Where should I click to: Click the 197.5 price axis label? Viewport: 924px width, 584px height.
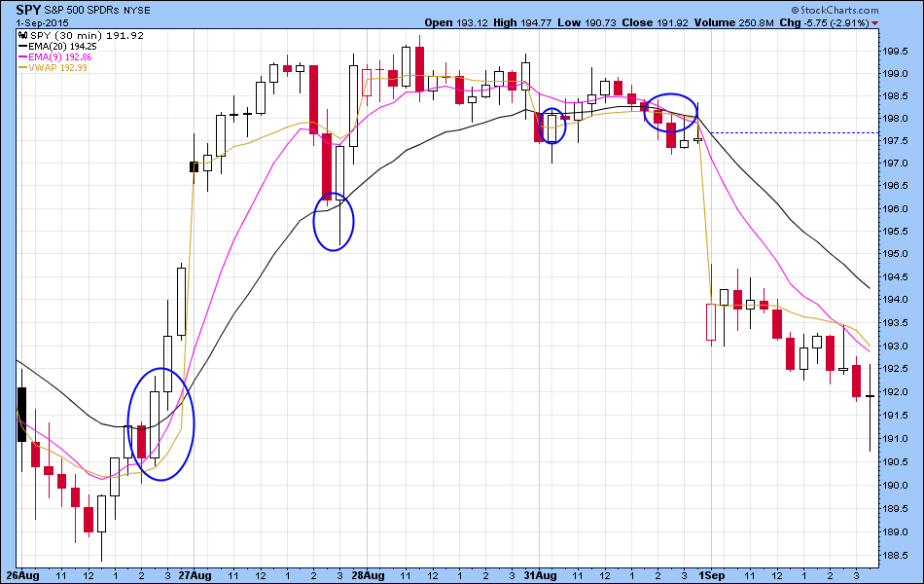896,141
